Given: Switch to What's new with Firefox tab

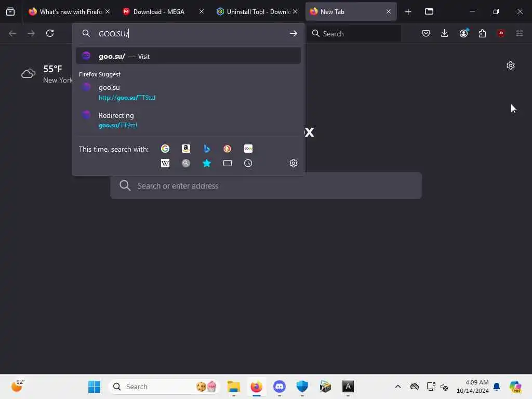Looking at the screenshot, I should (x=69, y=11).
